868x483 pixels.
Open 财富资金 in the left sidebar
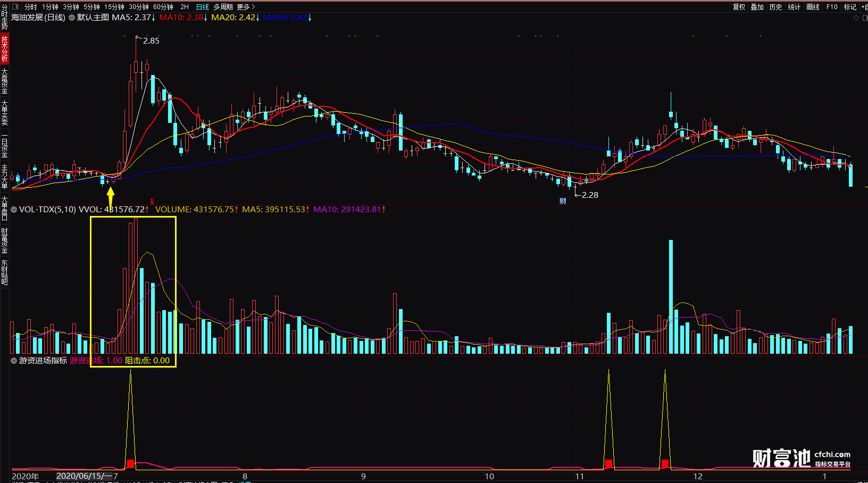tap(4, 240)
